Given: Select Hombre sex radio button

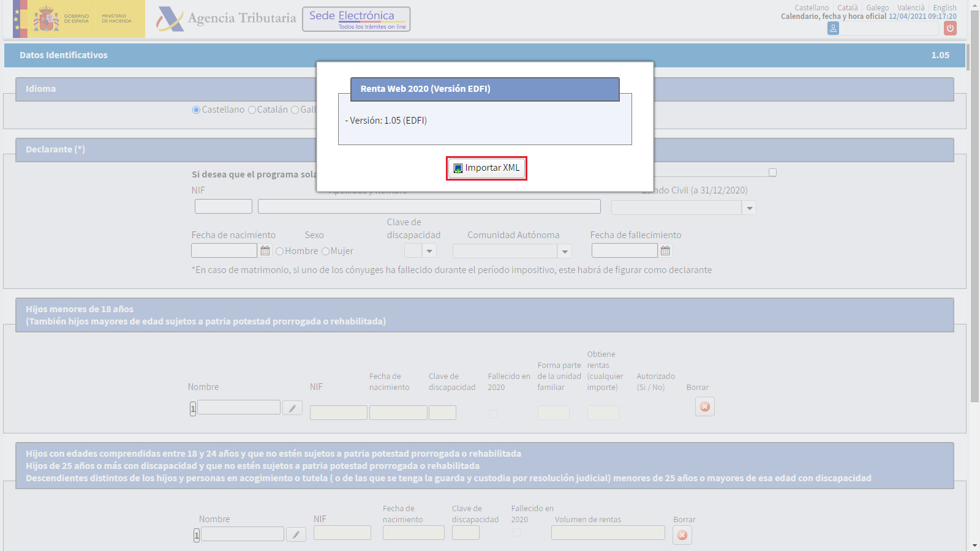Looking at the screenshot, I should click(279, 251).
